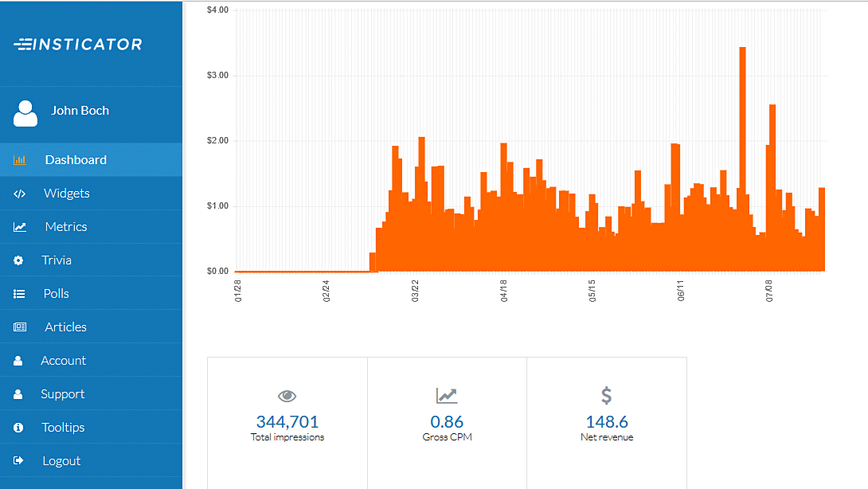This screenshot has width=868, height=489.
Task: Click the John Boch user avatar
Action: pyautogui.click(x=25, y=113)
